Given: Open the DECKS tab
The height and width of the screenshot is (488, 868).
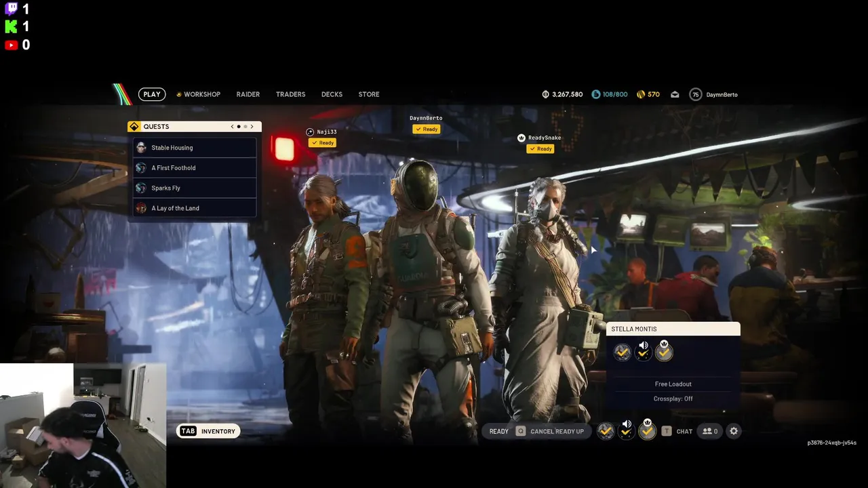Looking at the screenshot, I should (x=332, y=94).
